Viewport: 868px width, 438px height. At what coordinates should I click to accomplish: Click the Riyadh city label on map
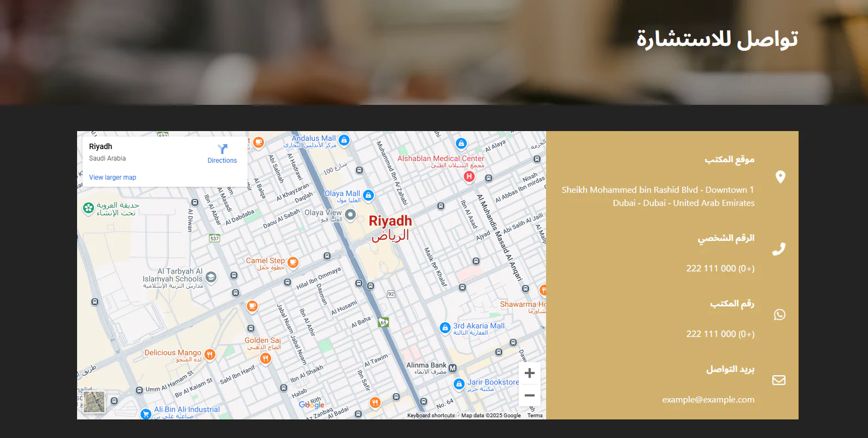[x=390, y=228]
